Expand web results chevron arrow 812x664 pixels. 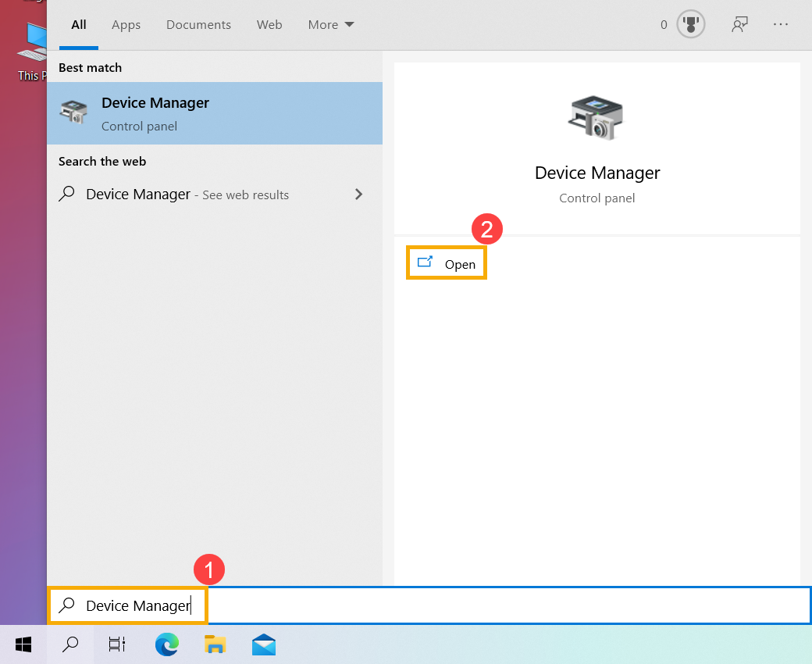(359, 195)
